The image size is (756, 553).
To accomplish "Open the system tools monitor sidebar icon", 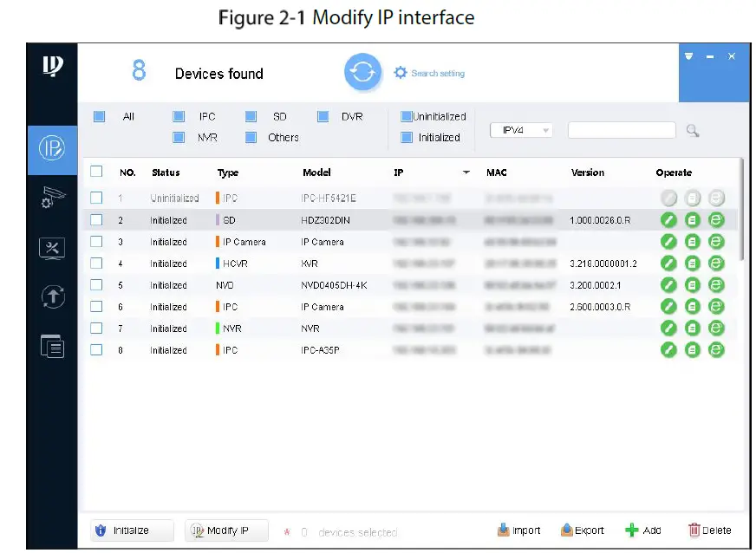I will coord(52,248).
